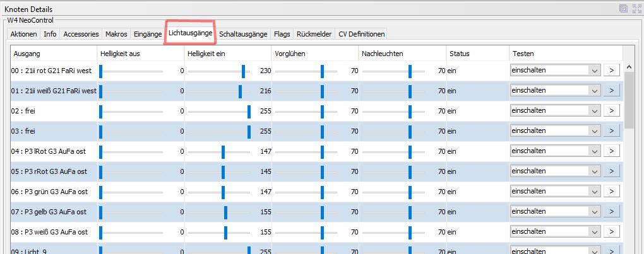Open Testen combo box for 04 : P3 lRot

(593, 151)
